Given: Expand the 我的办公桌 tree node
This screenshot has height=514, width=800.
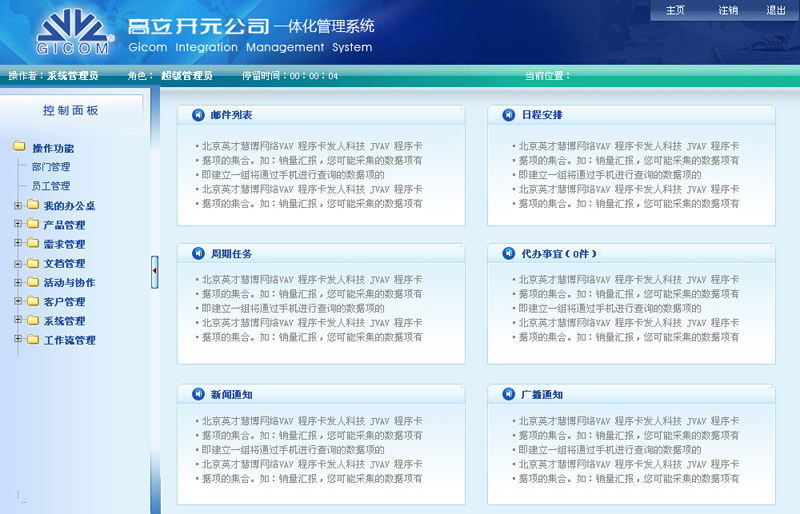Looking at the screenshot, I should tap(18, 206).
